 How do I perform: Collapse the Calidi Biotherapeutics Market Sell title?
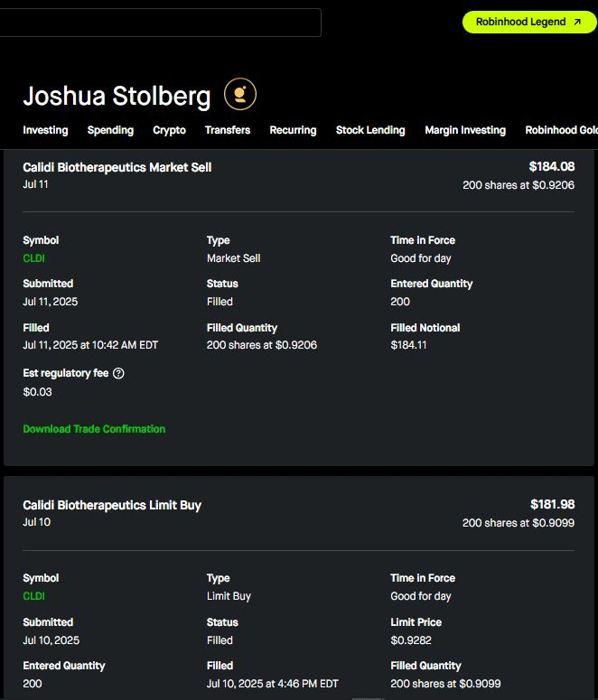[x=117, y=167]
